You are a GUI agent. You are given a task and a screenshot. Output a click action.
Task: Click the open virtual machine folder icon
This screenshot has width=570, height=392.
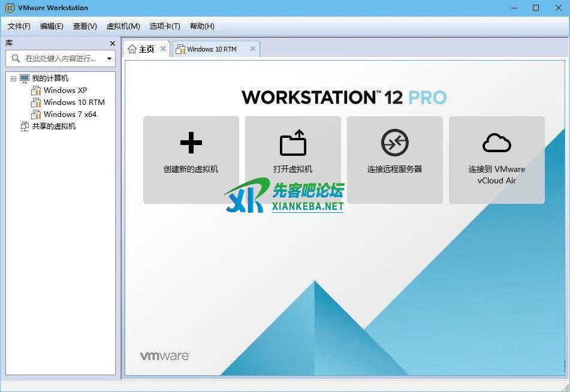292,143
